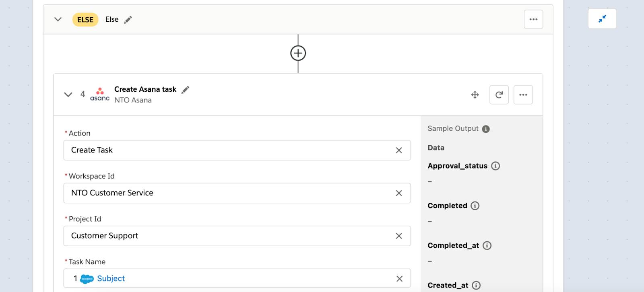Screen dimensions: 644x292
Task: Clear the Workspace Id value
Action: pos(399,193)
